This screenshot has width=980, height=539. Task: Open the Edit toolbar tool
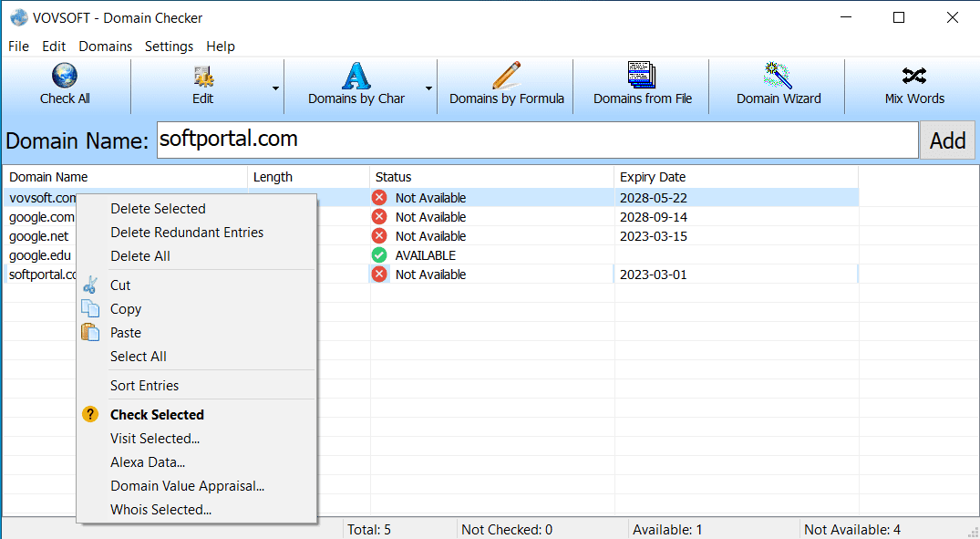point(202,87)
